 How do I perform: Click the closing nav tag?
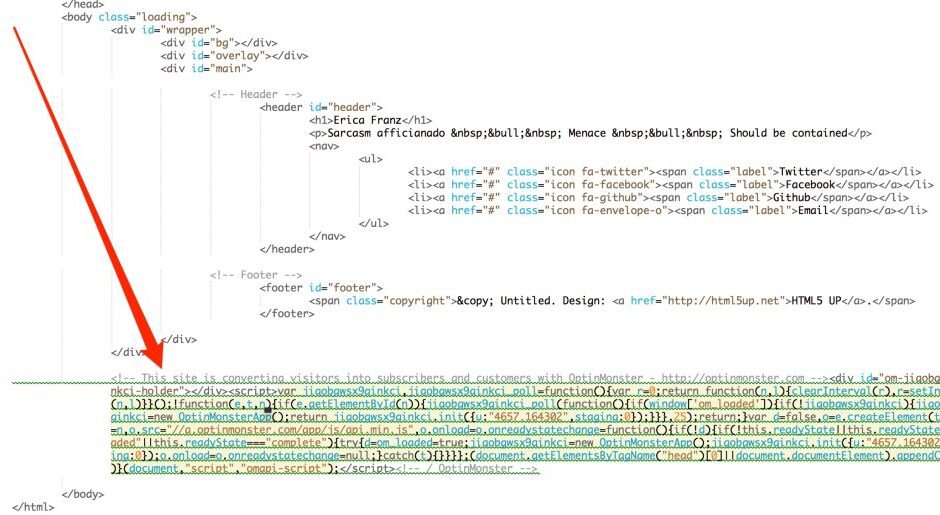[327, 236]
